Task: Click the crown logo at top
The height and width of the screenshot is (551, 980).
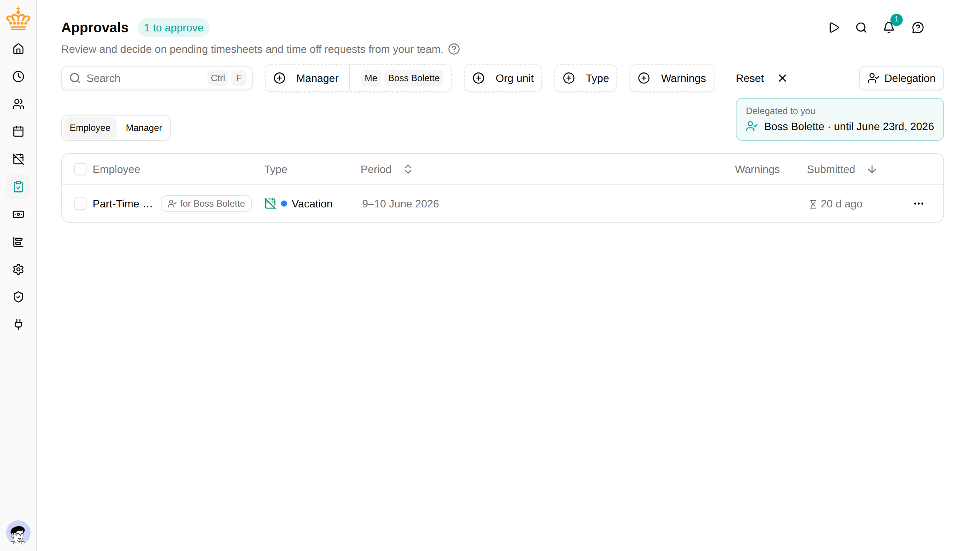Action: click(x=18, y=18)
